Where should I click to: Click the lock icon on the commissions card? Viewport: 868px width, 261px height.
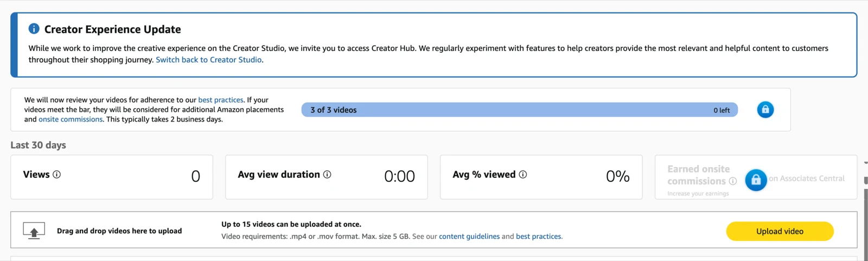point(756,180)
